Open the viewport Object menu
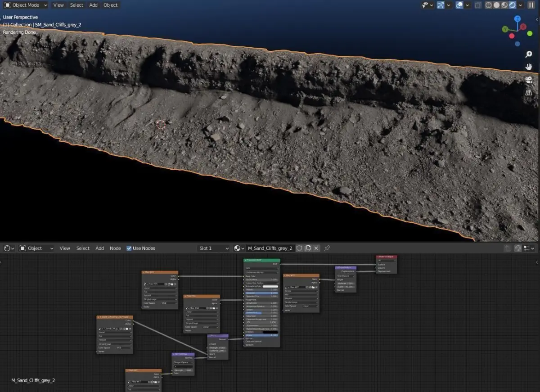Viewport: 540px width, 392px height. (110, 5)
